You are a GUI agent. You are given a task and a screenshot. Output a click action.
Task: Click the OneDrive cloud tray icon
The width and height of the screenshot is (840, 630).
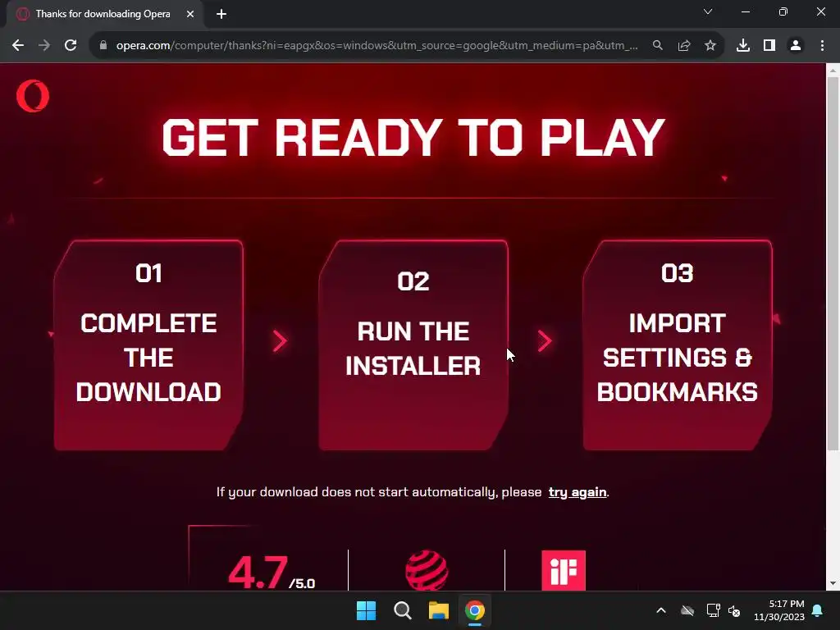687,610
